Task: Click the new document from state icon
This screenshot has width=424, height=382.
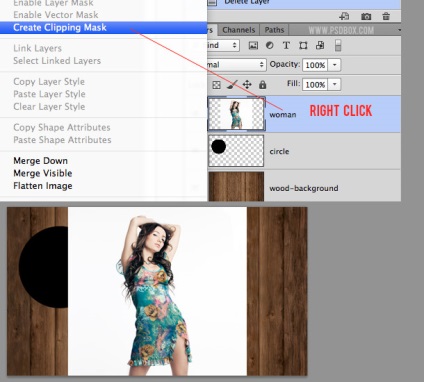Action: point(344,16)
